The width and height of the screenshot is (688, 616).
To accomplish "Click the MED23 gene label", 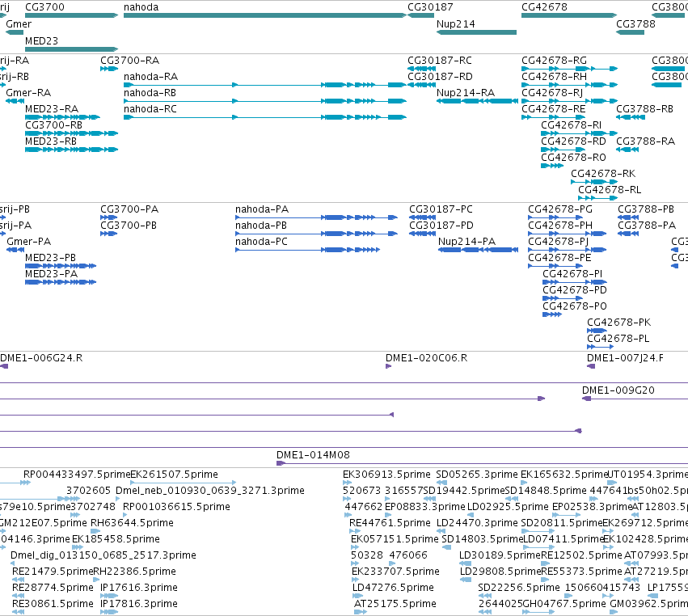I will click(42, 40).
